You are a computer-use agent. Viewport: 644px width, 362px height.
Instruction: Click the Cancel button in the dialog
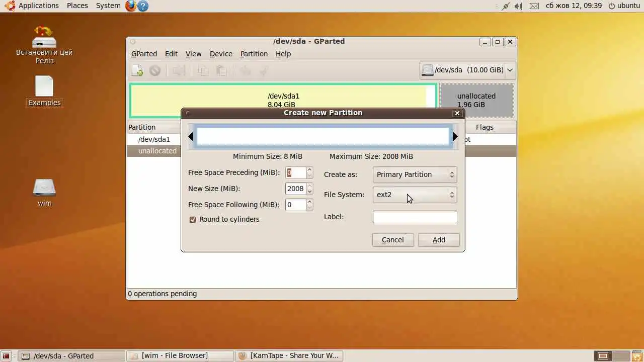click(393, 240)
